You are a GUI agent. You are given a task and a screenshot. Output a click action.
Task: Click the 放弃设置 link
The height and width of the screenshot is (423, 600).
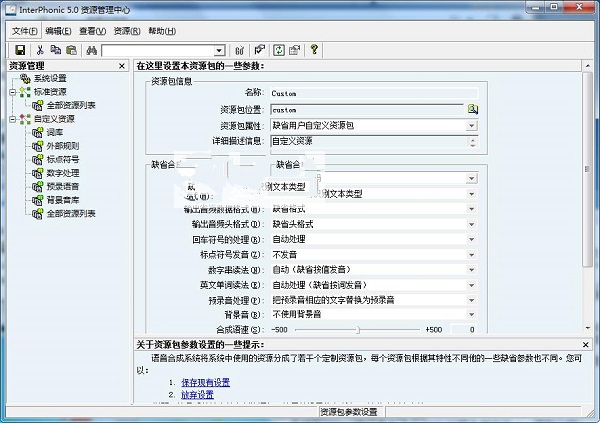tap(197, 395)
